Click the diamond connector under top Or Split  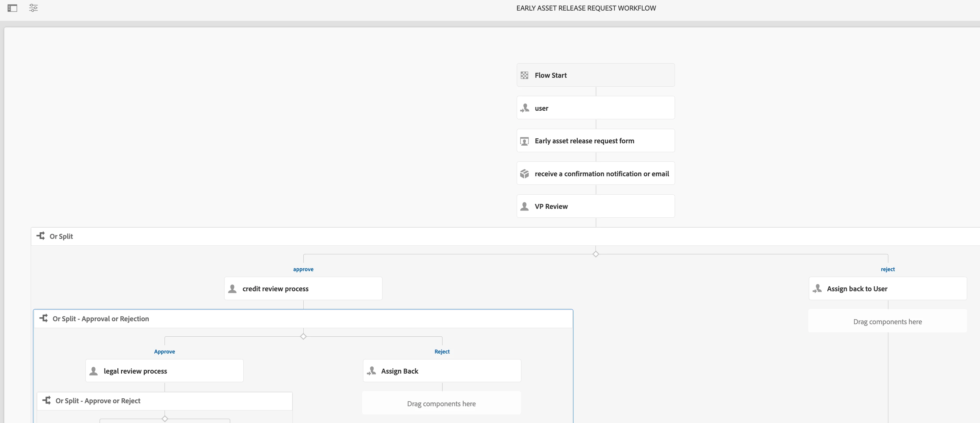[596, 254]
